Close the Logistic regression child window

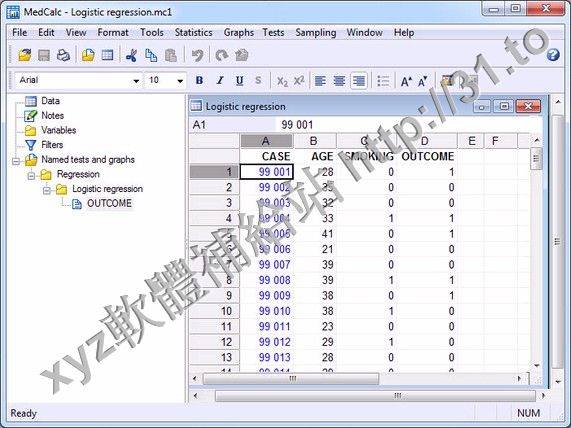click(x=528, y=106)
